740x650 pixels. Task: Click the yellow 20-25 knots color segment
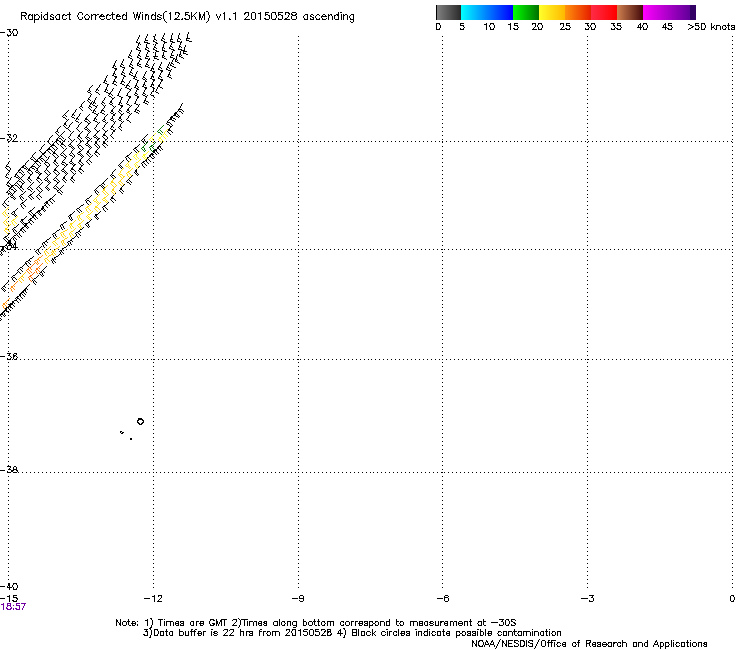click(x=552, y=12)
